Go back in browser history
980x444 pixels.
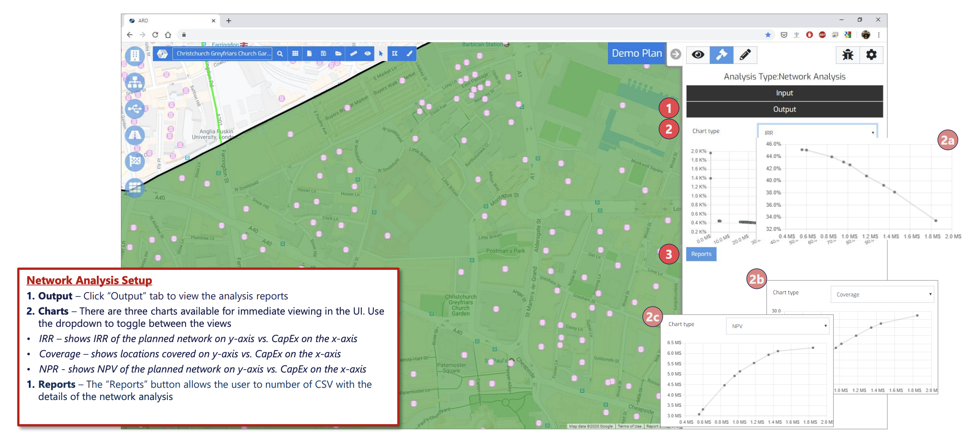[129, 35]
